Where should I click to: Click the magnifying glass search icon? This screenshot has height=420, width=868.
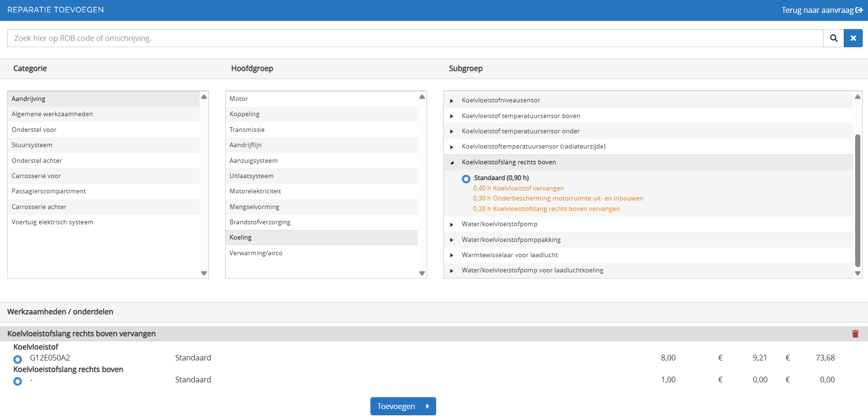pyautogui.click(x=833, y=38)
